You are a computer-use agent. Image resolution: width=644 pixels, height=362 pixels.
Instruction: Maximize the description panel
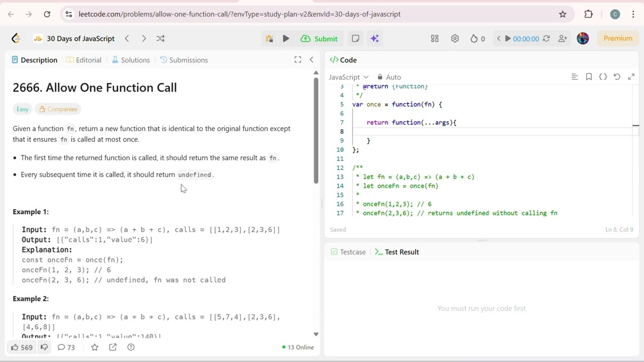298,60
